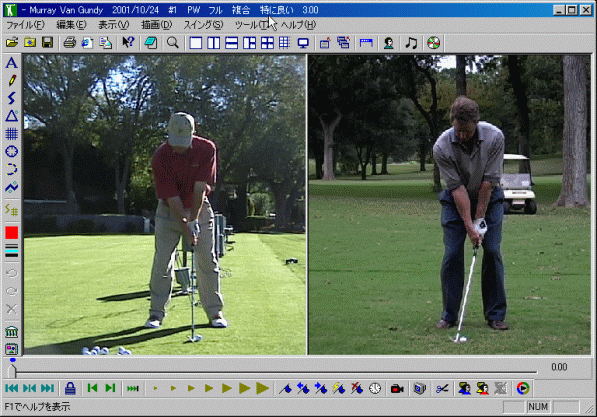Screen dimensions: 597x417
Task: Select the text annotation A tool
Action: [11, 62]
